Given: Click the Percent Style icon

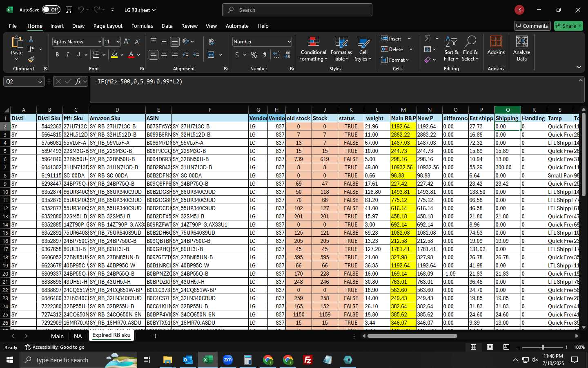Looking at the screenshot, I should pyautogui.click(x=254, y=55).
